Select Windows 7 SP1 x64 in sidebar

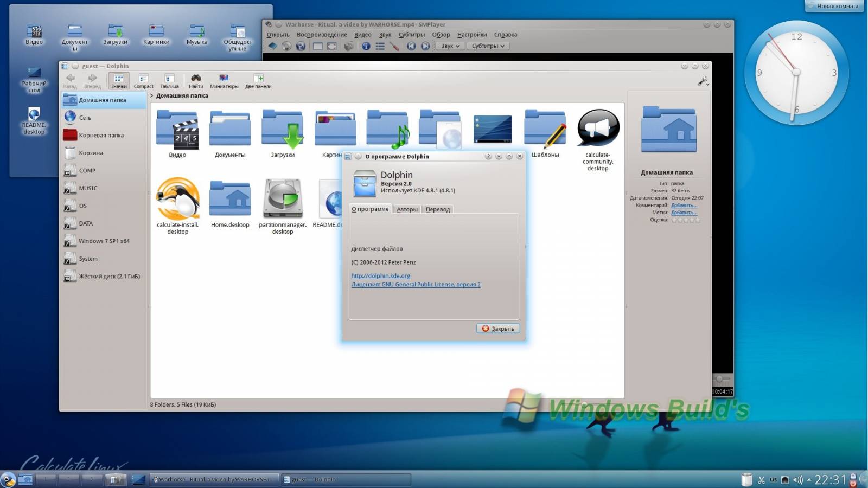point(104,241)
